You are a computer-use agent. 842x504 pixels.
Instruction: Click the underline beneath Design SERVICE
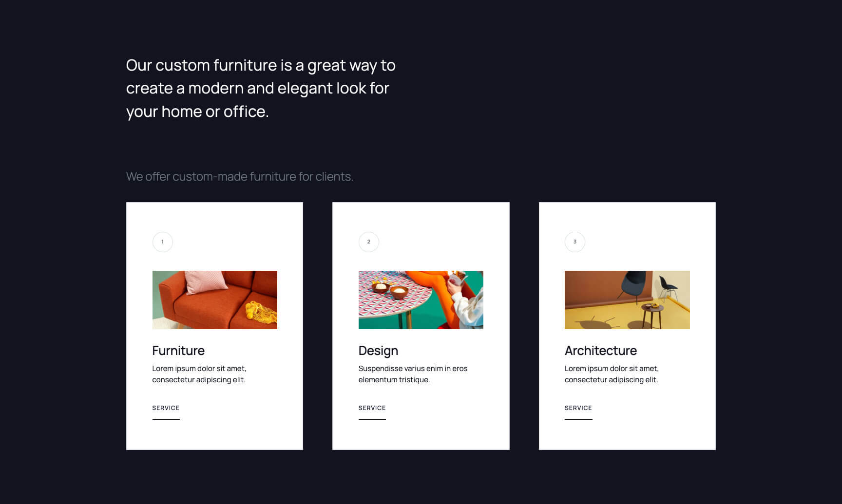coord(372,419)
